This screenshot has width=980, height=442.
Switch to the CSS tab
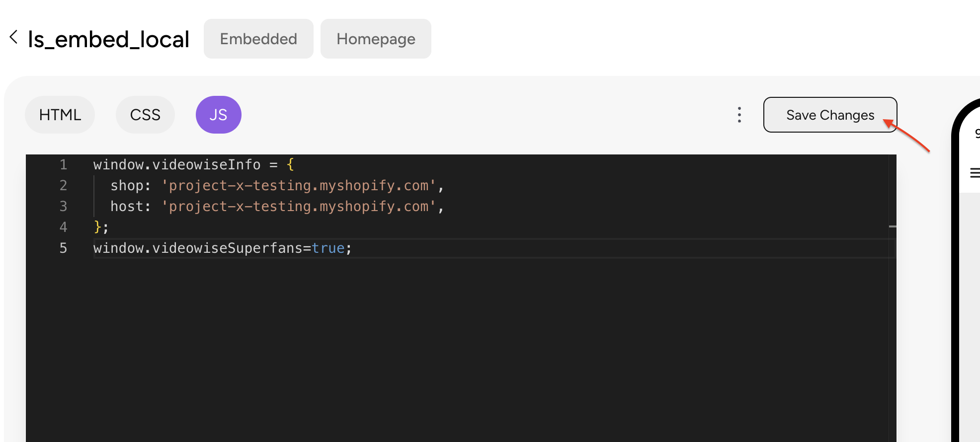(x=145, y=115)
